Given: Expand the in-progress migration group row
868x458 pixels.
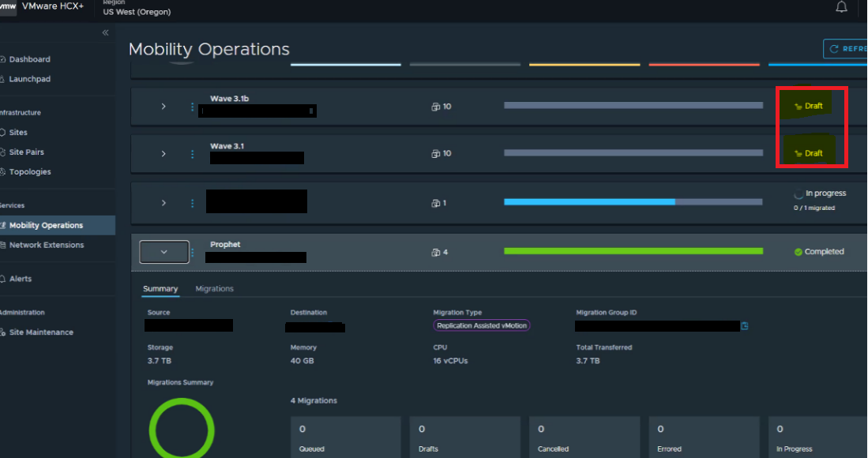Looking at the screenshot, I should (163, 203).
